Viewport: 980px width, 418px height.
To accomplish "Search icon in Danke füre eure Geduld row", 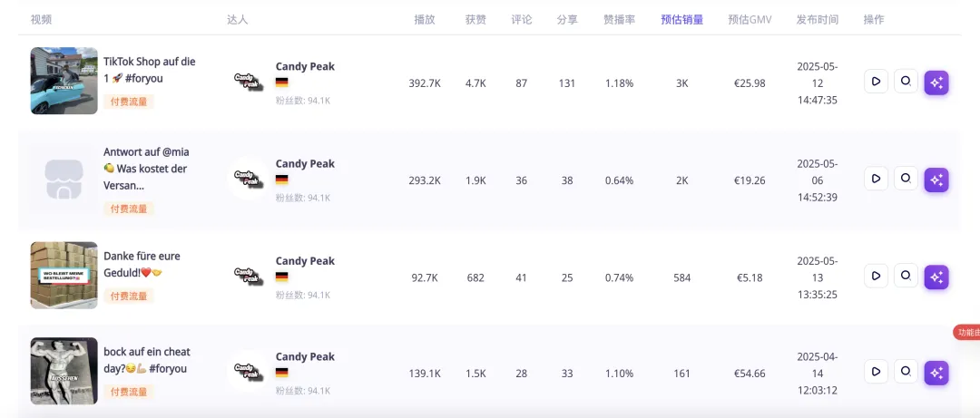I will point(906,276).
